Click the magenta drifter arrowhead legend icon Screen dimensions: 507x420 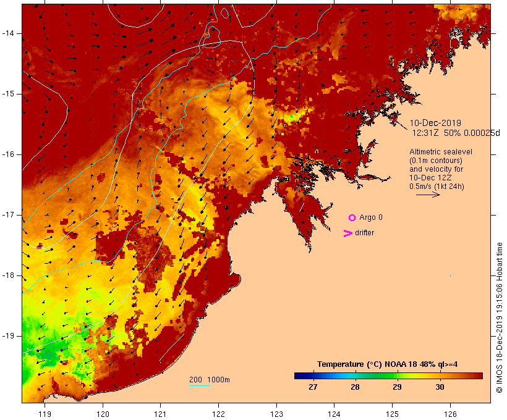click(x=348, y=233)
